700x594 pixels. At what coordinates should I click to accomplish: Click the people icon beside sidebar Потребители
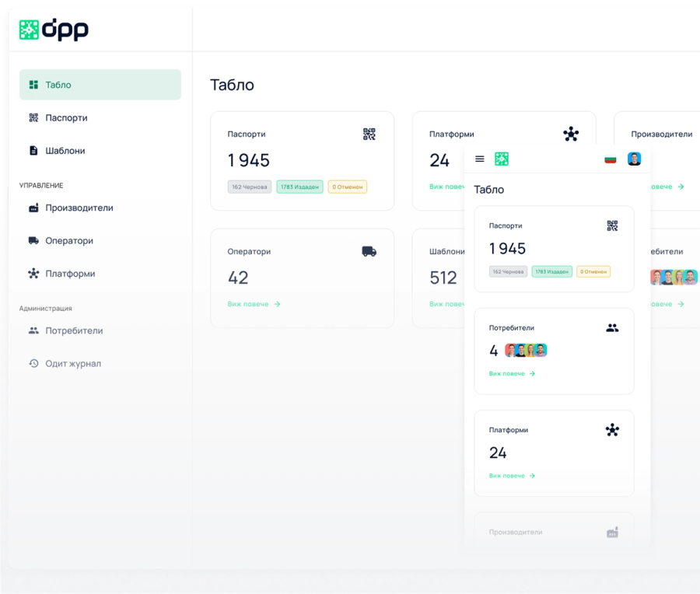coord(33,330)
